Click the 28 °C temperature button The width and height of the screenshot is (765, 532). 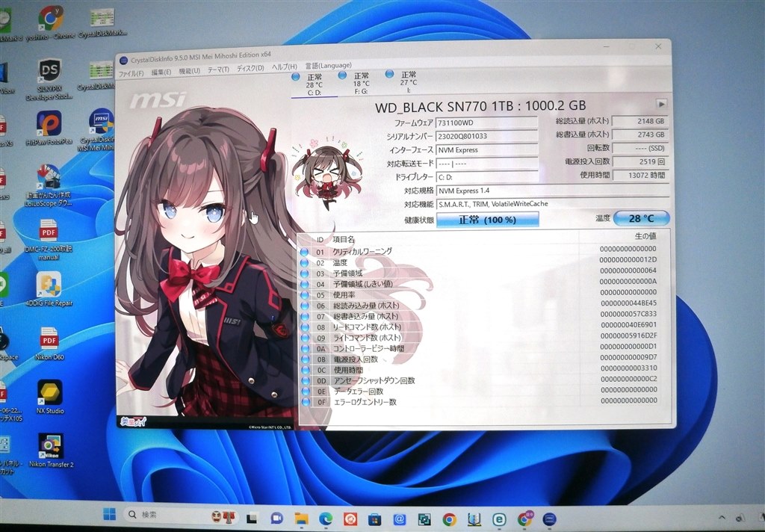[x=641, y=218]
